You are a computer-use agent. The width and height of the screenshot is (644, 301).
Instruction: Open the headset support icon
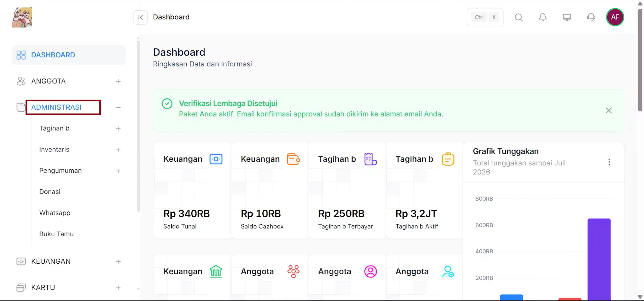[x=591, y=17]
